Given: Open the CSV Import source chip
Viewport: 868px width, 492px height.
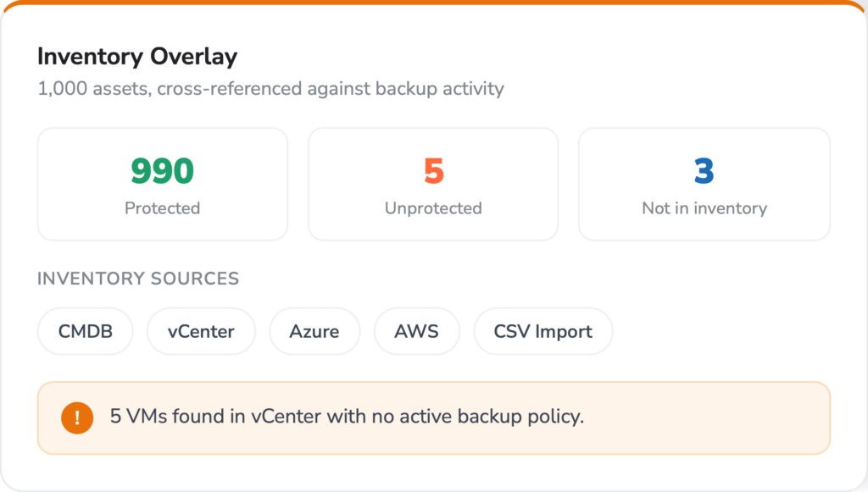Looking at the screenshot, I should [543, 331].
